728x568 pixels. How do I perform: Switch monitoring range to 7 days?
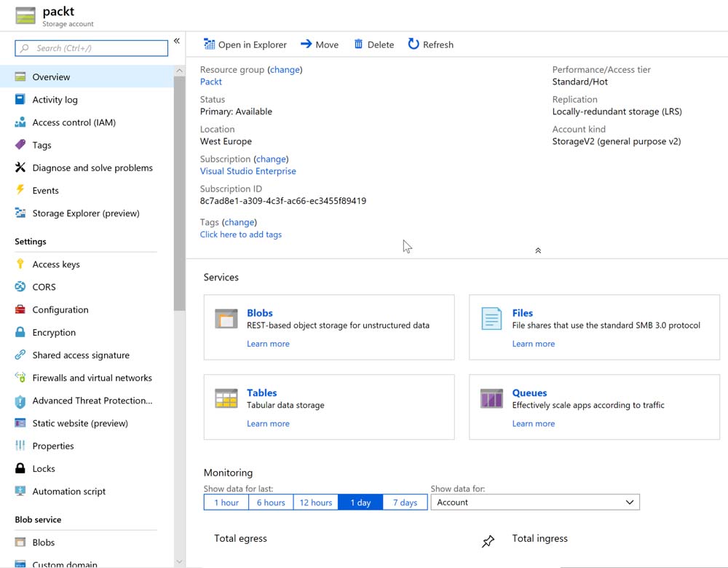point(405,502)
